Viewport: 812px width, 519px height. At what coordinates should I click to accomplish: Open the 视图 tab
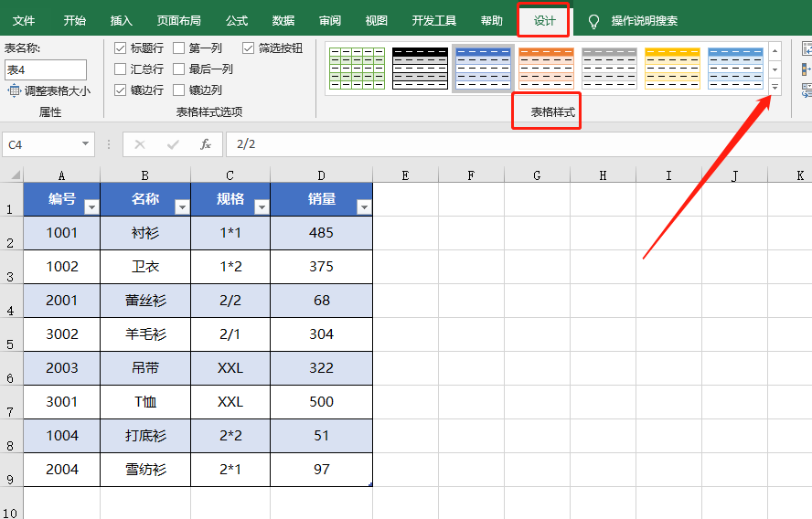[377, 21]
